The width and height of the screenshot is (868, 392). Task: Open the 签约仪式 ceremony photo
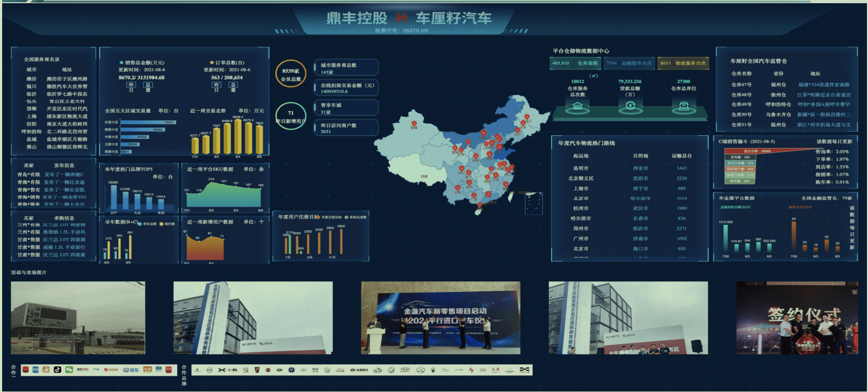(797, 318)
